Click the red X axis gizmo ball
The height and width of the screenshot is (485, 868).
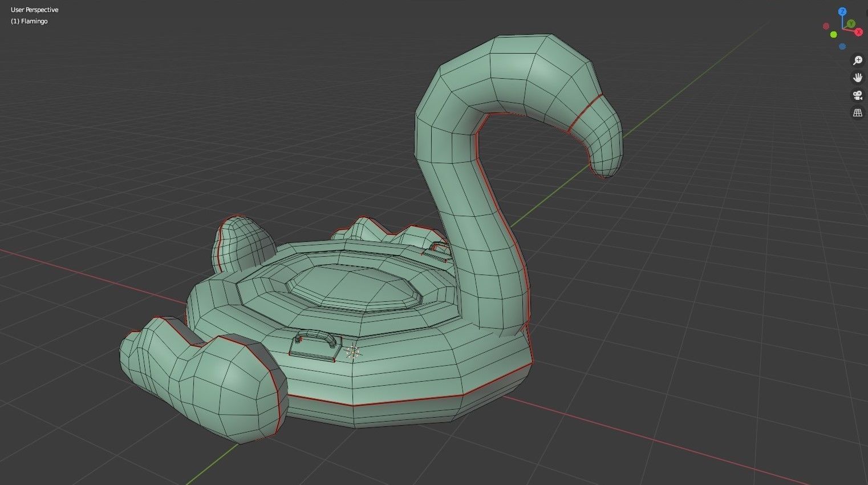pyautogui.click(x=858, y=32)
